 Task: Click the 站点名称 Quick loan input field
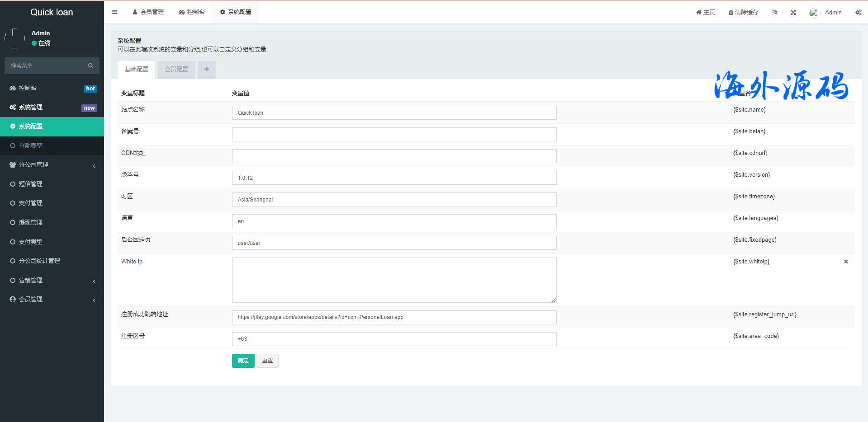click(394, 113)
